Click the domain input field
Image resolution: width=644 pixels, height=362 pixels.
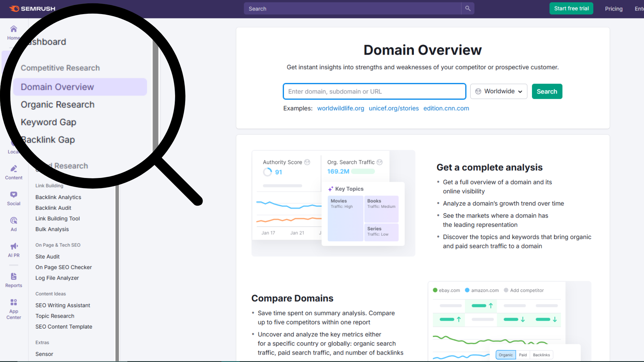point(374,91)
